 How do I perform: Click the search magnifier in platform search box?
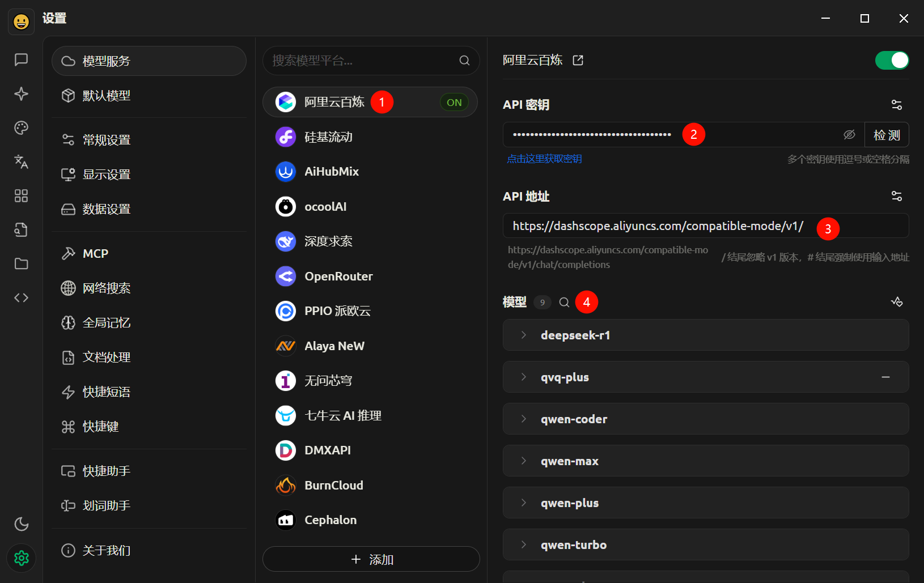(x=464, y=61)
